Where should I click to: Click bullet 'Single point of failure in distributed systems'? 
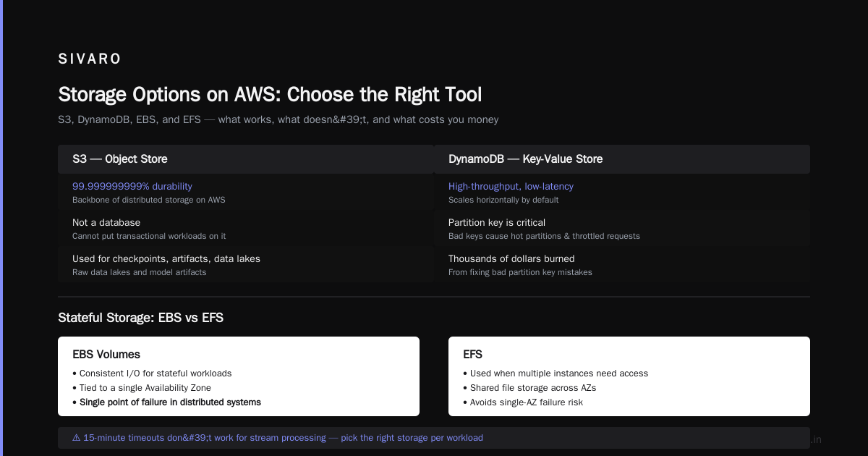click(x=166, y=402)
